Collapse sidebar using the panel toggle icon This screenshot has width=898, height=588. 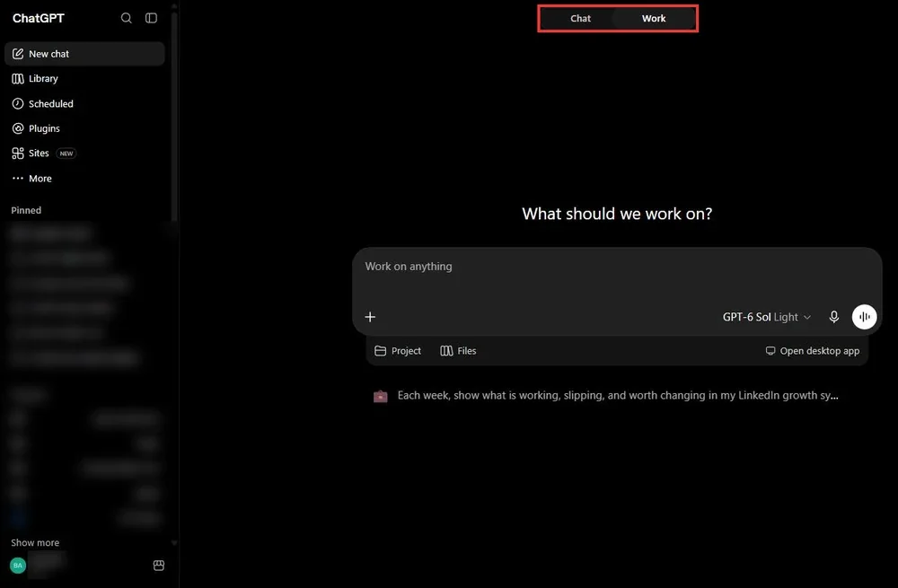(x=151, y=18)
